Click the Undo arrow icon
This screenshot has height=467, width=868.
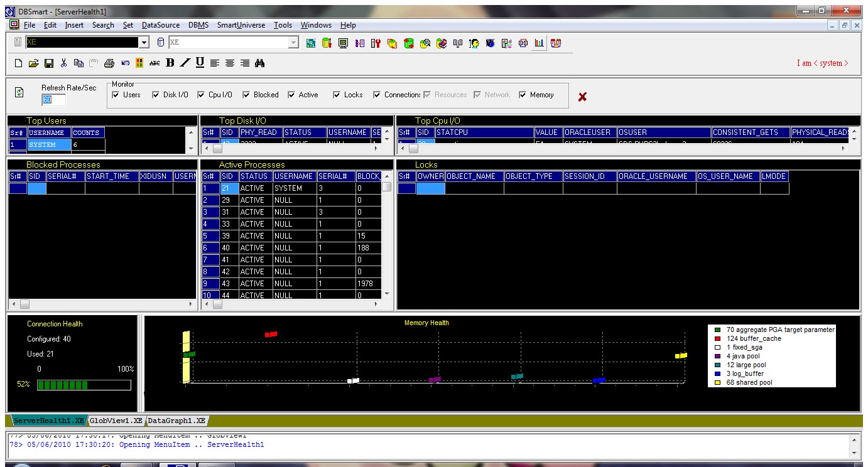point(125,63)
